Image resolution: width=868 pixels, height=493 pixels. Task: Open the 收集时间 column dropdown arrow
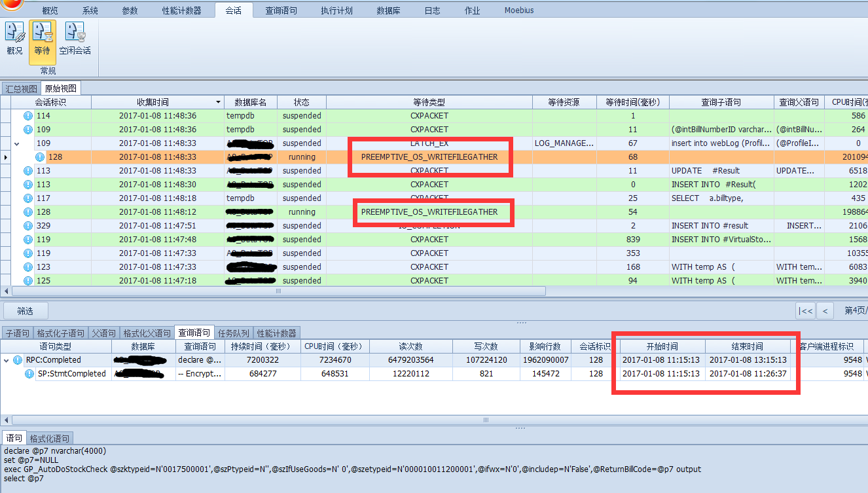[x=217, y=102]
